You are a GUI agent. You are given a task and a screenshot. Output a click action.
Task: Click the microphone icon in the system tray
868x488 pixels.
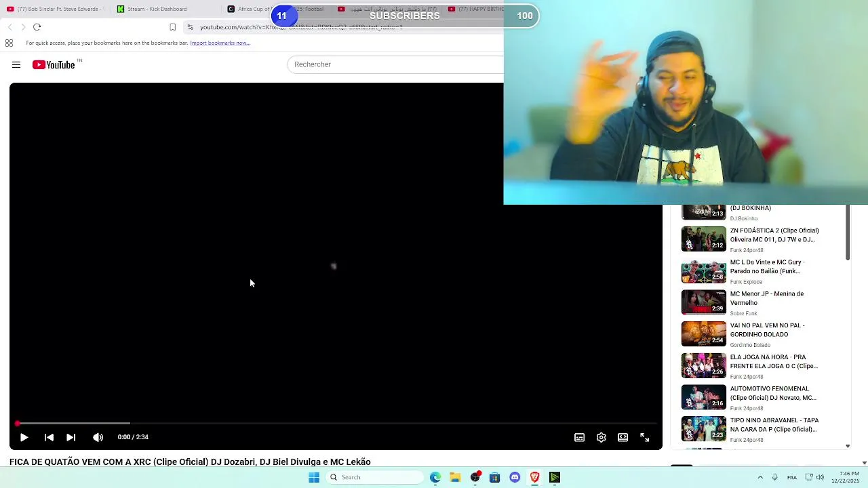tap(774, 477)
